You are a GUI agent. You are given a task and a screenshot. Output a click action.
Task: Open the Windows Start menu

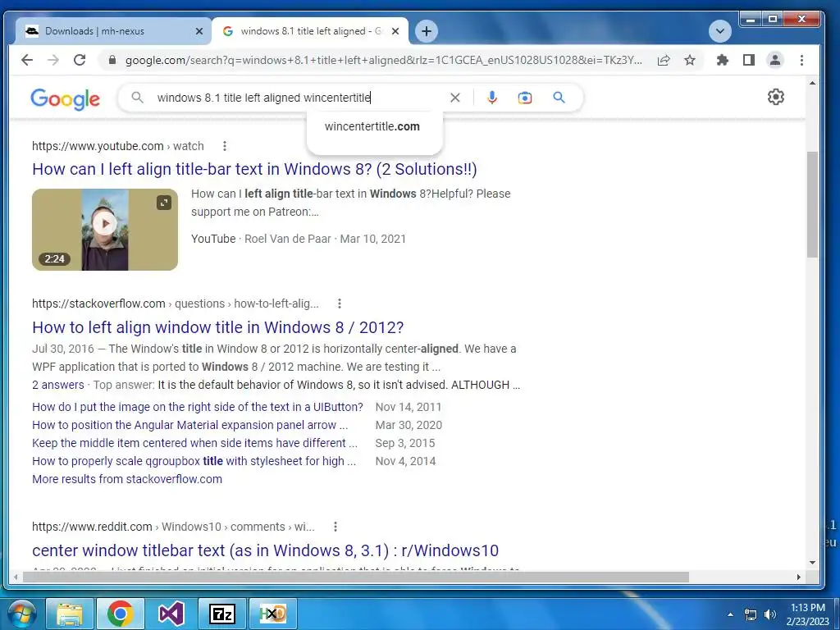click(x=21, y=614)
